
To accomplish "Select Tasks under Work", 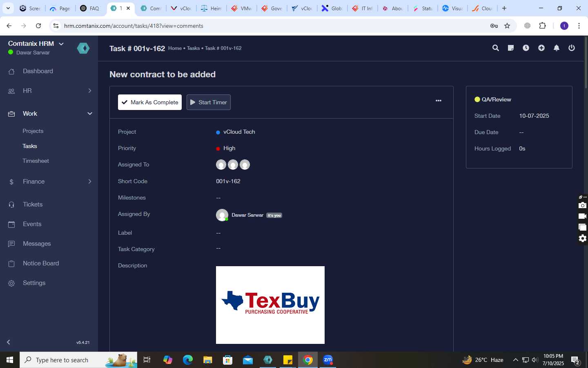I will [x=30, y=146].
